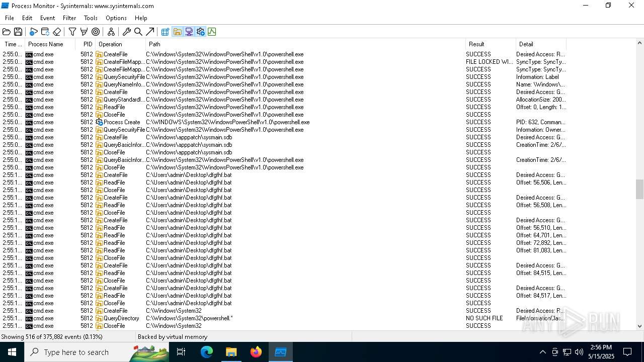Toggle Show Network Activity icon

coord(189,32)
